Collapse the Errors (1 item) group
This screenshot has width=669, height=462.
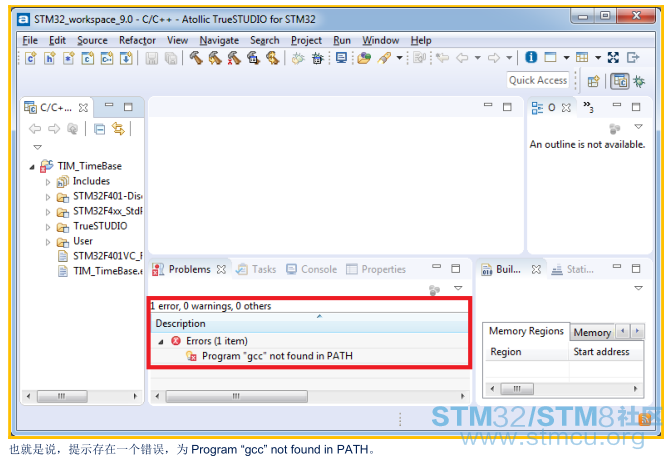161,342
